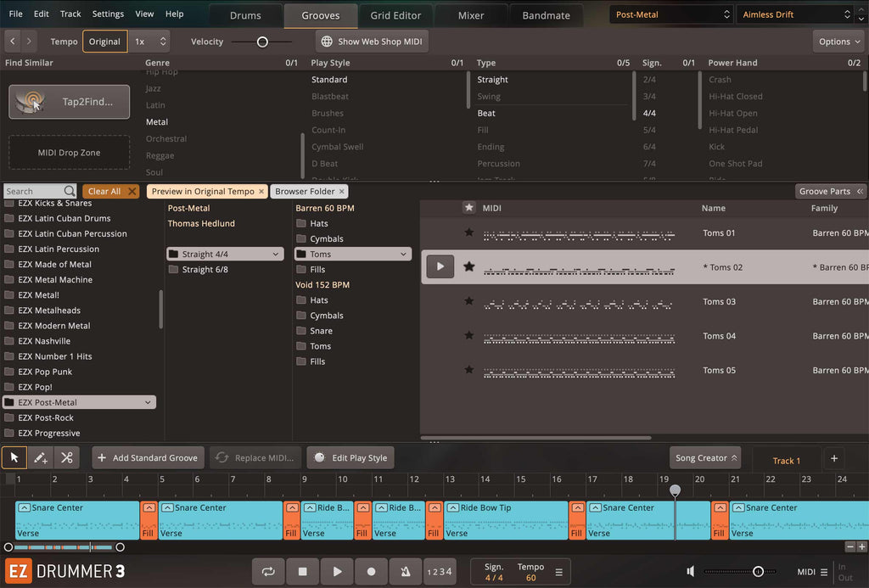Click the timeline zoom scroll bar

(x=64, y=547)
